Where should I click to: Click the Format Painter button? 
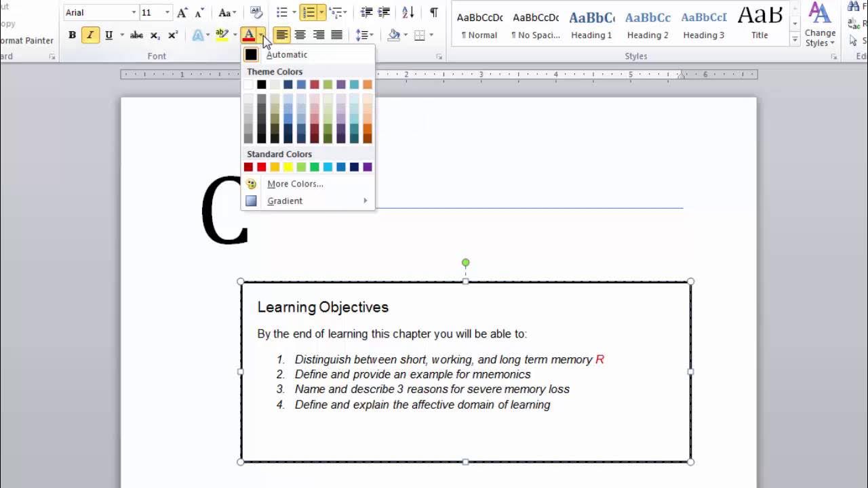(x=26, y=41)
